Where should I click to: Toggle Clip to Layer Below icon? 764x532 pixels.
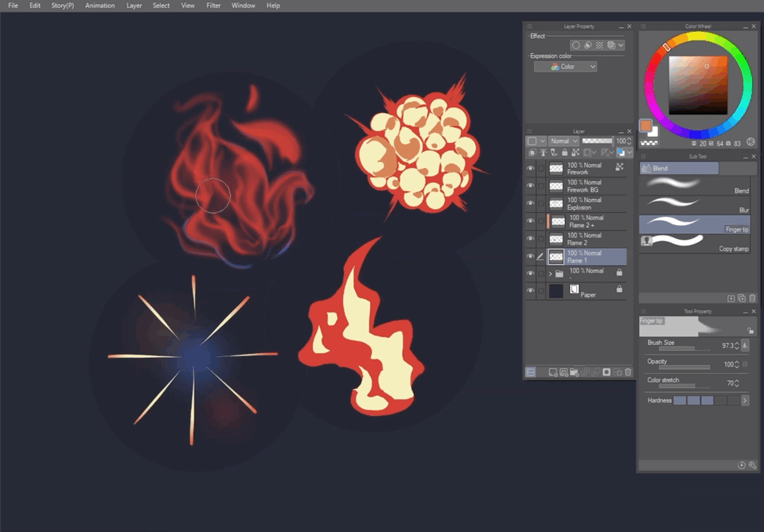pyautogui.click(x=532, y=153)
